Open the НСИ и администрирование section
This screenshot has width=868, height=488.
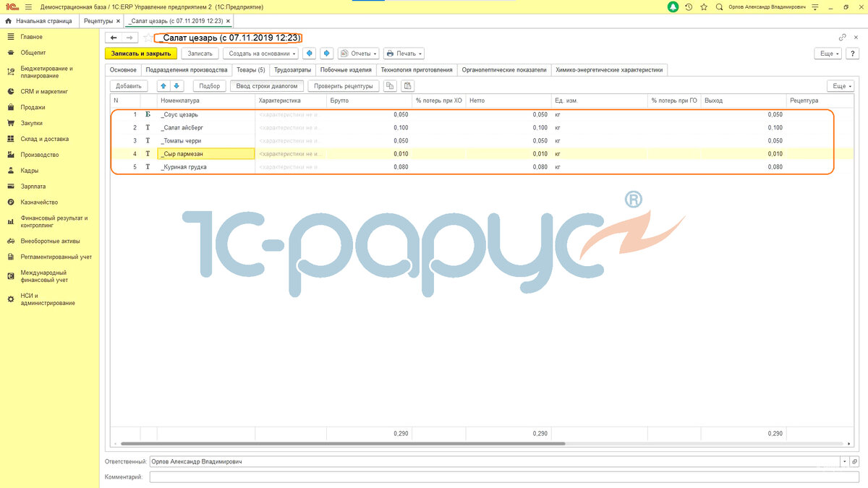click(x=47, y=299)
